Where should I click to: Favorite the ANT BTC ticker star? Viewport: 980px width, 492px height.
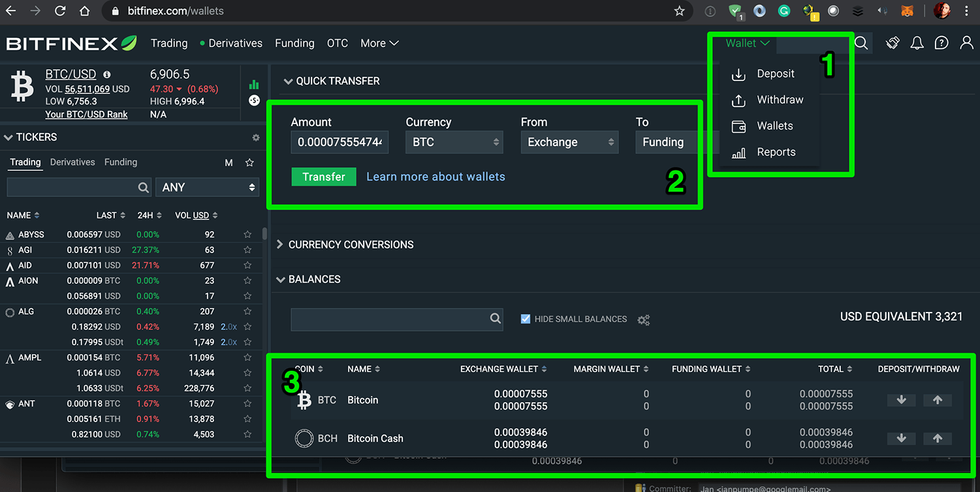pos(247,404)
